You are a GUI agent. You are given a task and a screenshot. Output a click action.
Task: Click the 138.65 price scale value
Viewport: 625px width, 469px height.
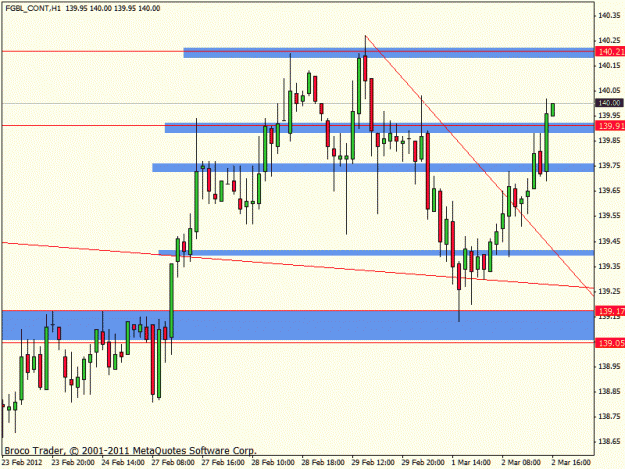pos(609,442)
